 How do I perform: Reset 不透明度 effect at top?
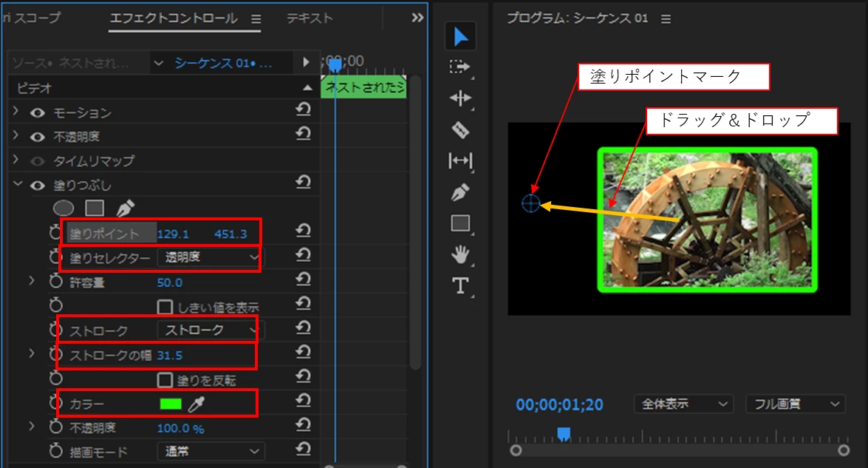303,134
